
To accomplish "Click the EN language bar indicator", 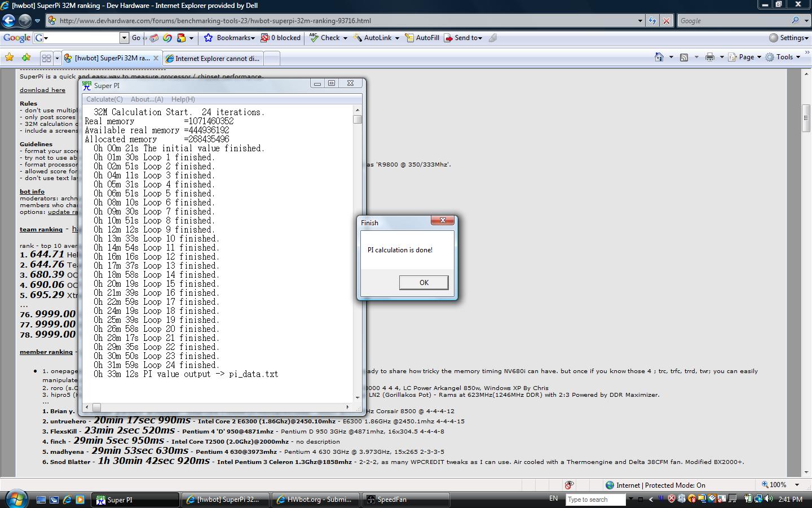I will 553,498.
